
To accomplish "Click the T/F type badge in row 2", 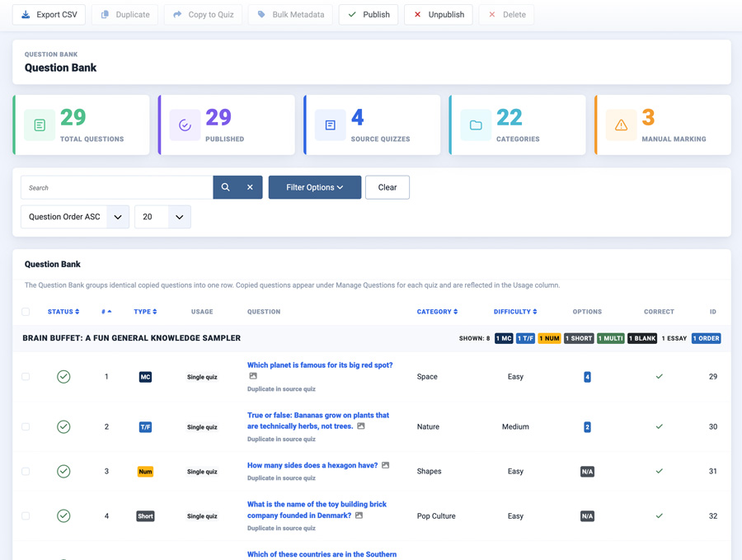I will click(145, 427).
